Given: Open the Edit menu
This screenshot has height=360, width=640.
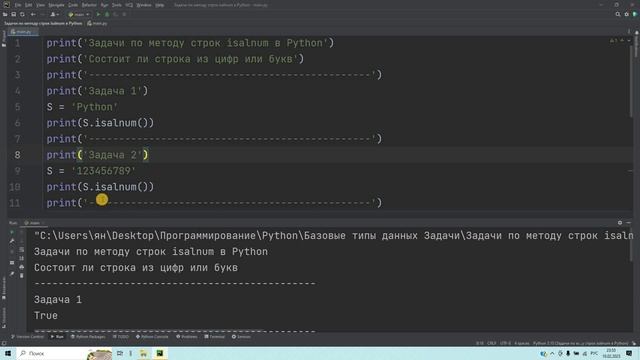Looking at the screenshot, I should (x=28, y=5).
